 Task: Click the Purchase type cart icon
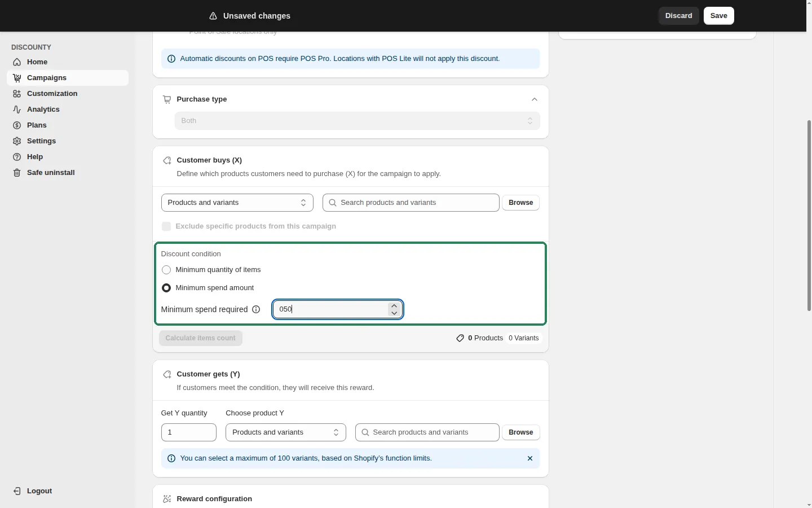click(167, 99)
